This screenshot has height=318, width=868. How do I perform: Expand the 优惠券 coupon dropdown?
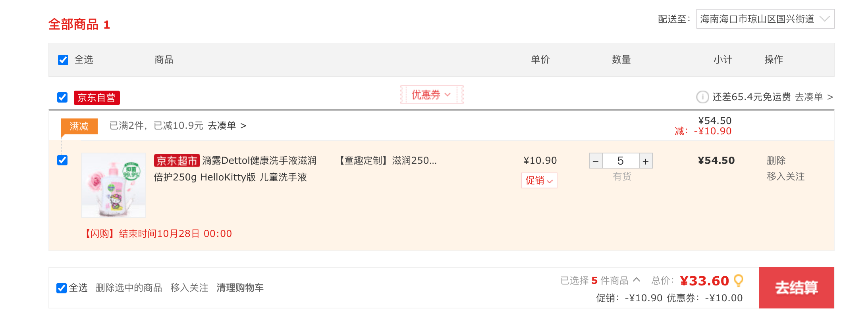pyautogui.click(x=432, y=95)
